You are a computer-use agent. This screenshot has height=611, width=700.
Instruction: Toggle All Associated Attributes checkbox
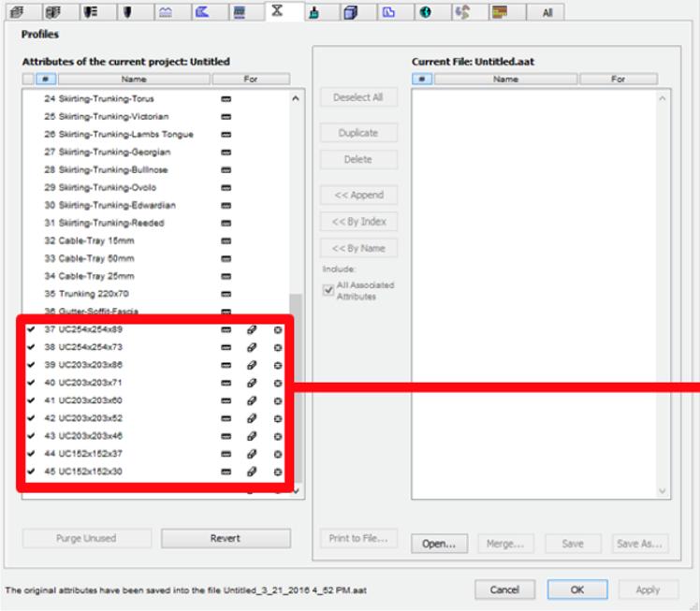coord(328,290)
